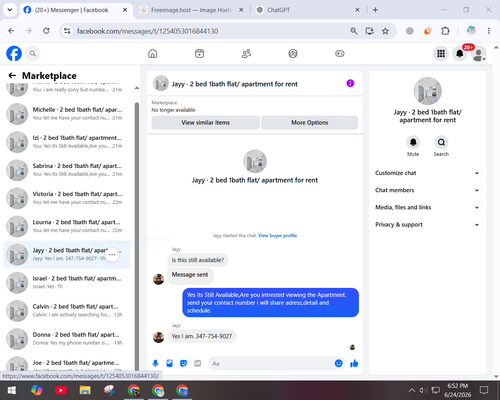Record a voice clip microphone icon
This screenshot has height=400, width=500.
(x=155, y=363)
